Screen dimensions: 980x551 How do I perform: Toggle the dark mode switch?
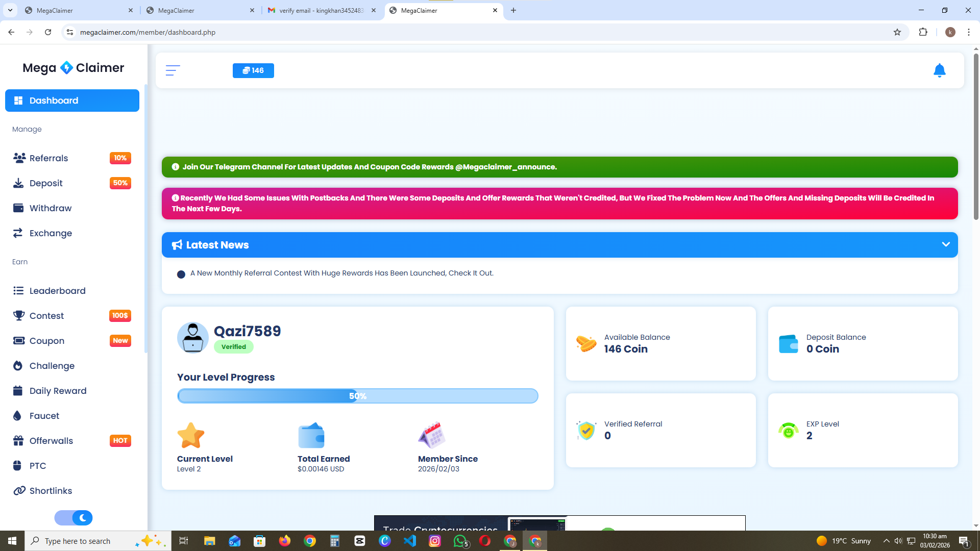coord(73,518)
